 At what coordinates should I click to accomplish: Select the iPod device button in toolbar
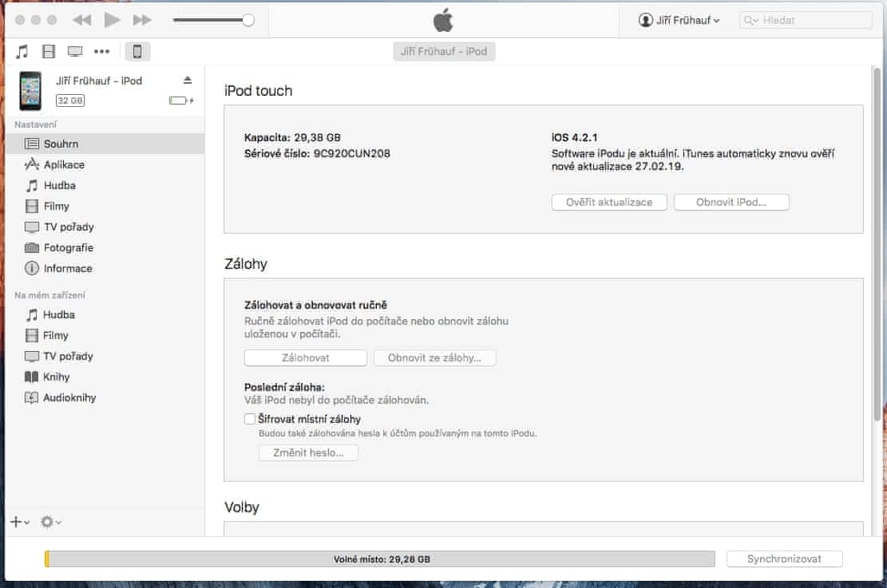(x=137, y=51)
